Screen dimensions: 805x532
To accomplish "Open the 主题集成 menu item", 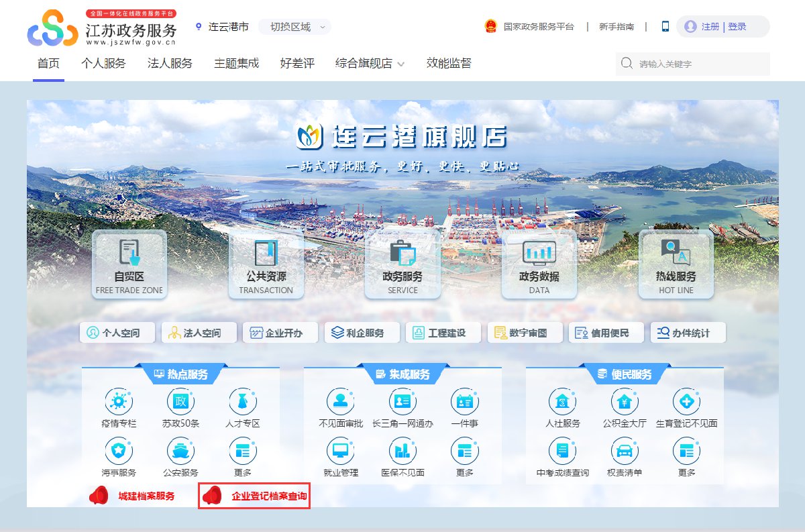I will (x=236, y=63).
